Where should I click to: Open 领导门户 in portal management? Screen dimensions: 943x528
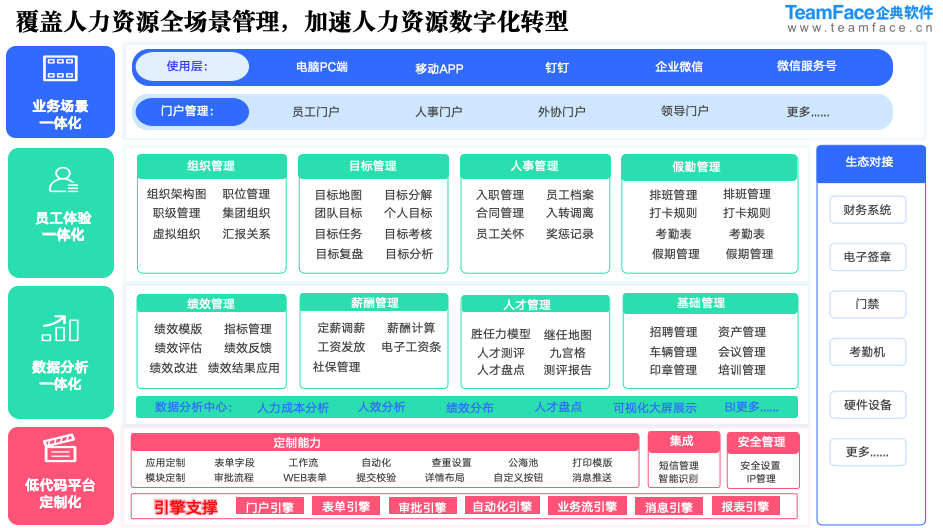pos(684,111)
